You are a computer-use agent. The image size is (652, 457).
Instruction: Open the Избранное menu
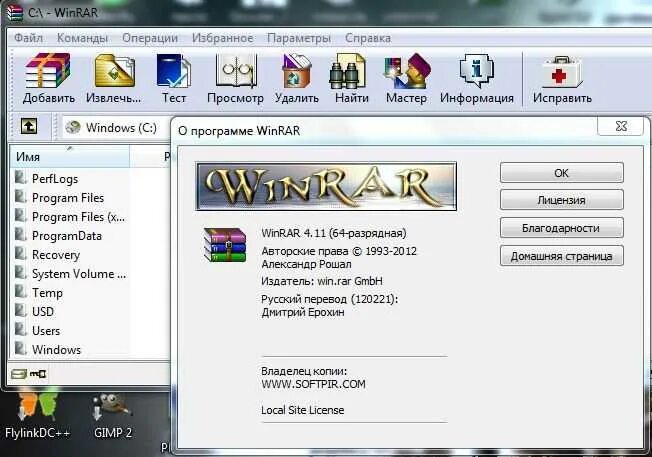coord(222,38)
